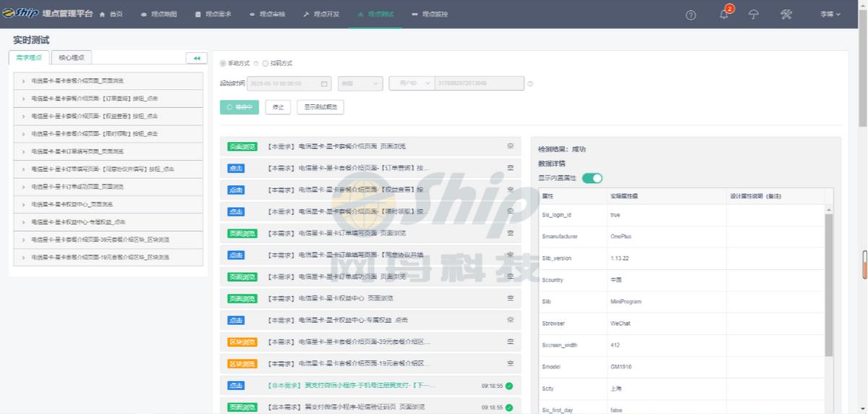Viewport: 868px width, 414px height.
Task: Open the help question-mark icon in header
Action: coord(691,14)
